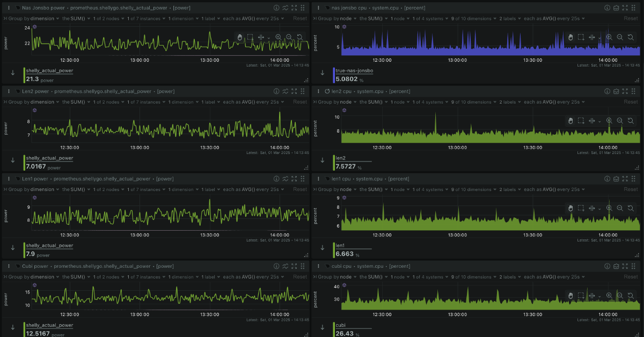
Task: Change chart type on Nas Jonsbo power panel
Action: pos(285,8)
